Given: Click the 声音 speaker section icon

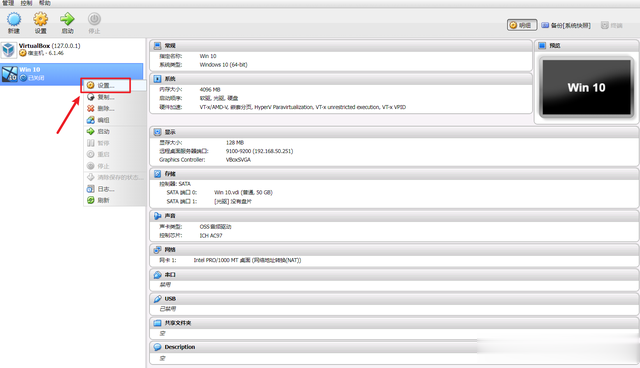Looking at the screenshot, I should tap(157, 216).
